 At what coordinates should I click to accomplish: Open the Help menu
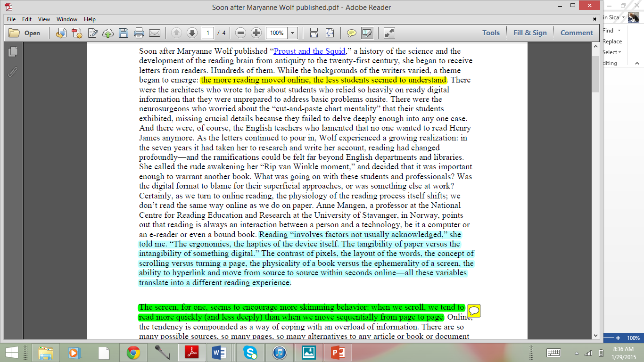coord(90,19)
